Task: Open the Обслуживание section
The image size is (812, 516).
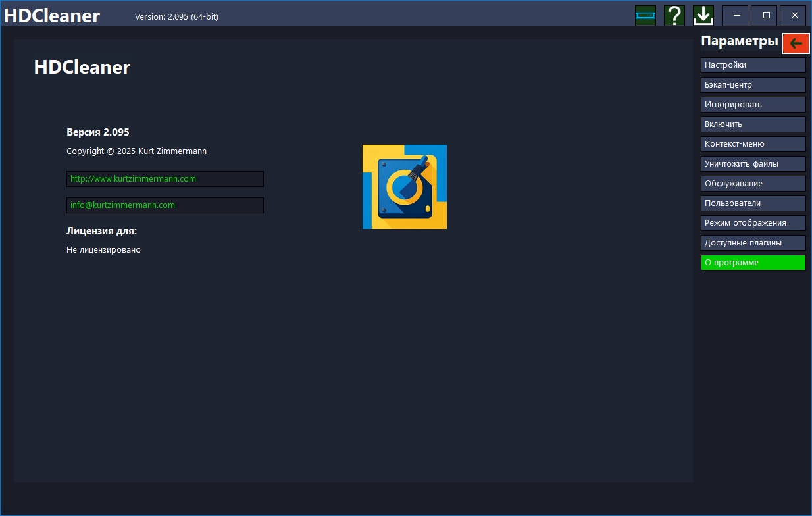Action: [x=753, y=184]
